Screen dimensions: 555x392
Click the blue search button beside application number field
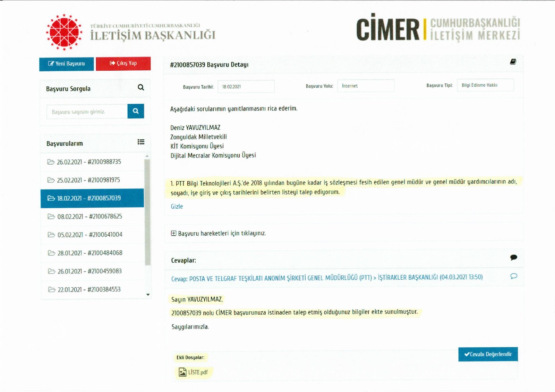point(136,111)
